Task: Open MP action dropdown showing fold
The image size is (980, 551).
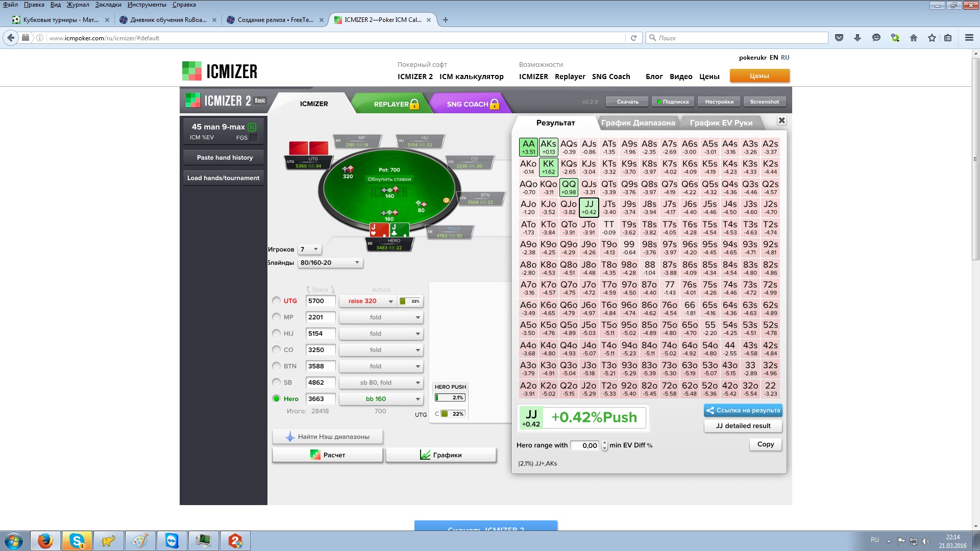Action: point(381,317)
